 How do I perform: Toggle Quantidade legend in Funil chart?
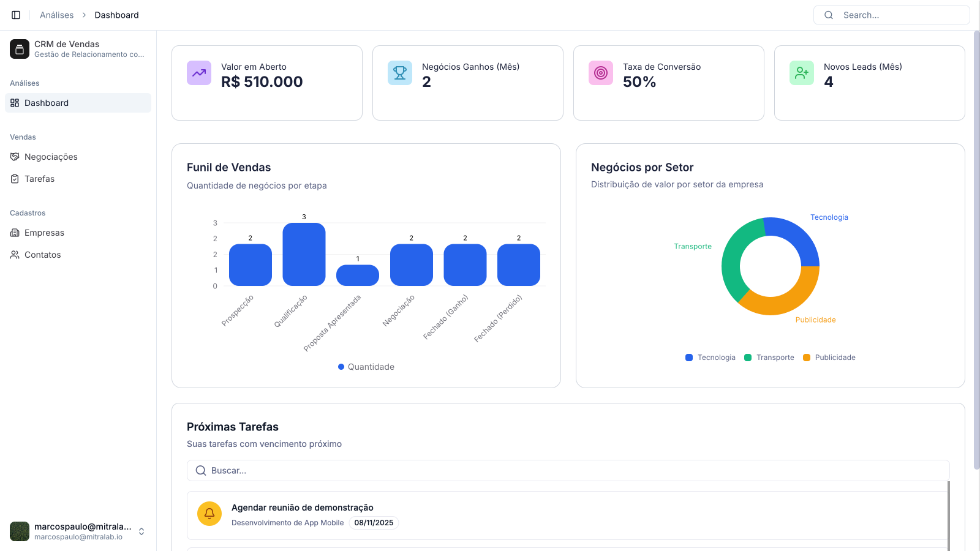click(366, 367)
